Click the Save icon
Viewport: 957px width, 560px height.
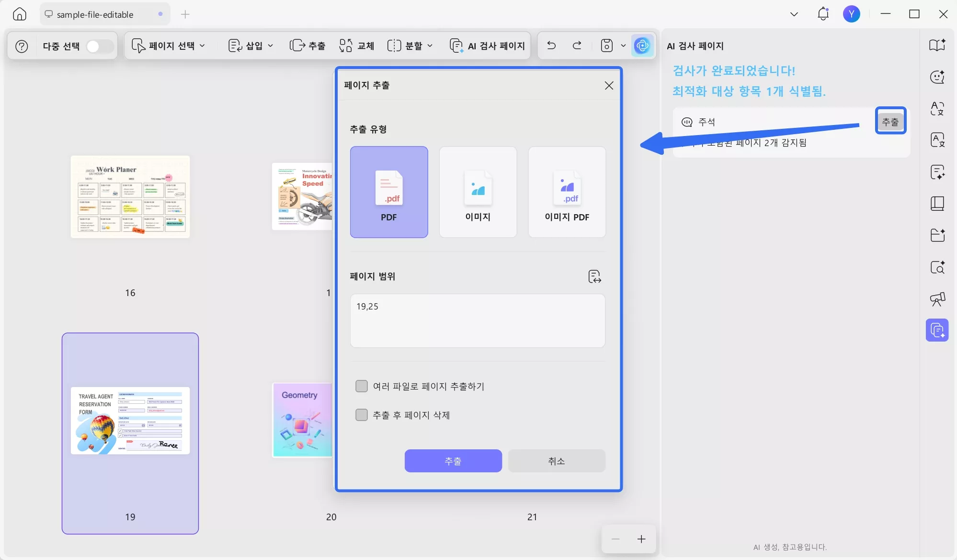tap(606, 46)
